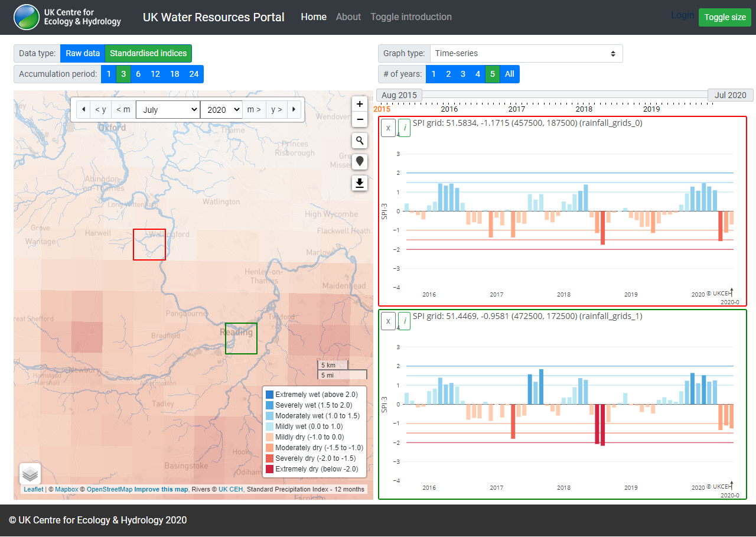Click the map download icon
This screenshot has width=756, height=537.
click(x=360, y=183)
